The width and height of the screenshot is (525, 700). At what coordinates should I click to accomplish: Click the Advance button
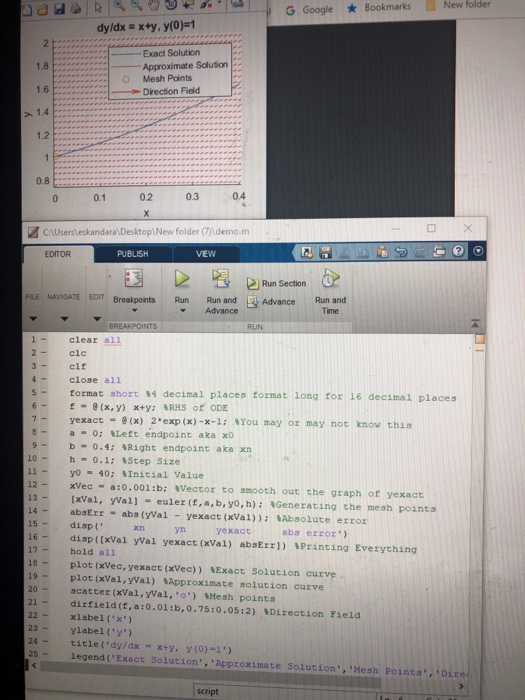(x=271, y=302)
